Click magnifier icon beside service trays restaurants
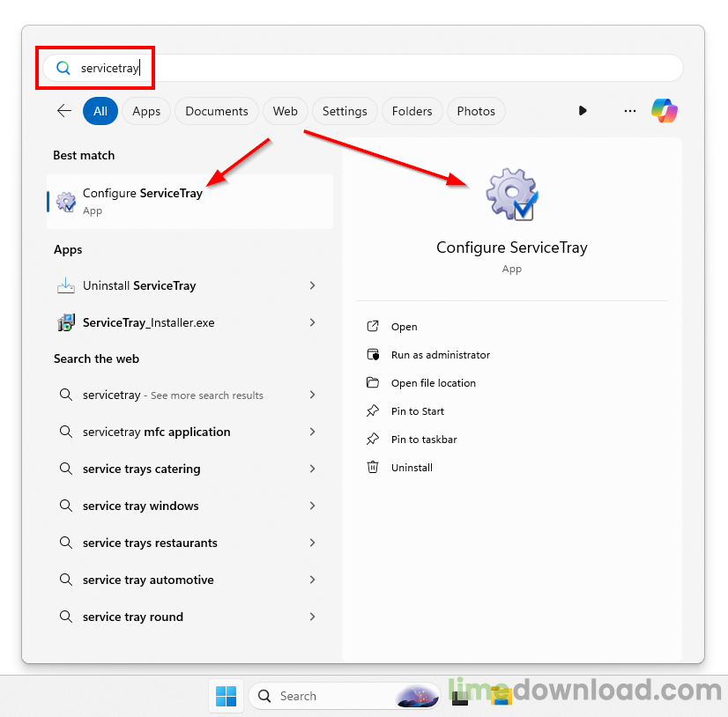The width and height of the screenshot is (728, 717). tap(66, 543)
